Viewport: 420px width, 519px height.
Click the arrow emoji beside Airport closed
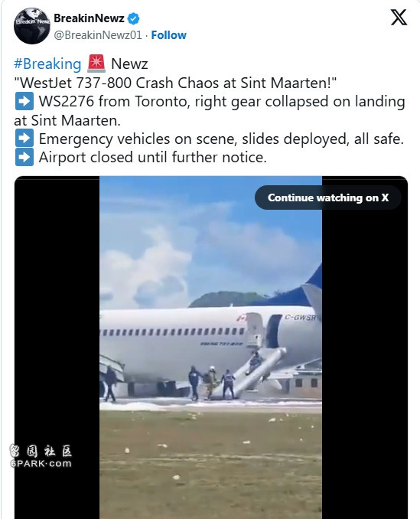24,157
